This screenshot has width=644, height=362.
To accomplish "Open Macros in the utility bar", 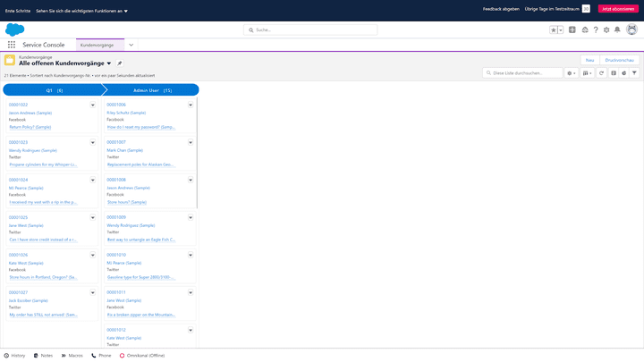I will (x=72, y=355).
